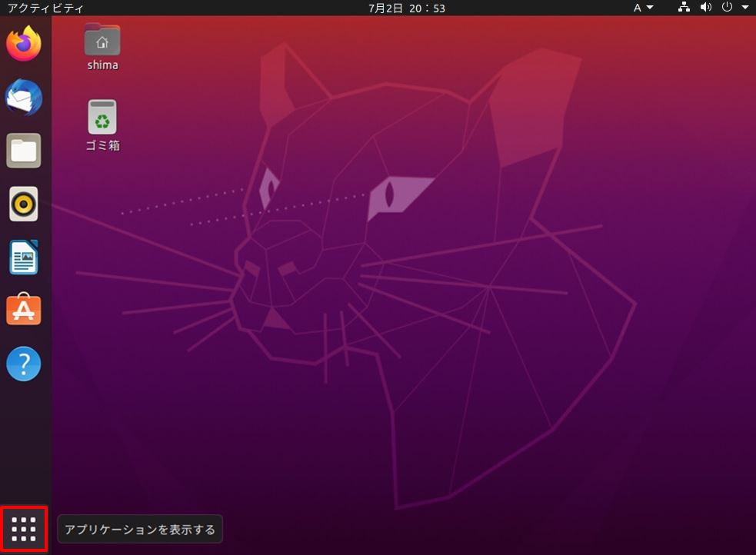This screenshot has width=756, height=555.
Task: Open Firefox from the dock
Action: point(24,44)
